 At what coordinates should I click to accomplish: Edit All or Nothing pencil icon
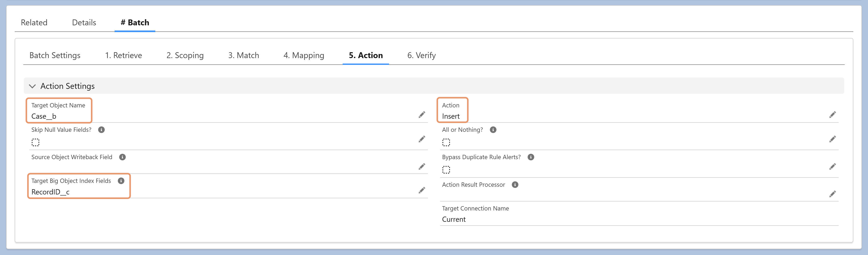tap(832, 139)
